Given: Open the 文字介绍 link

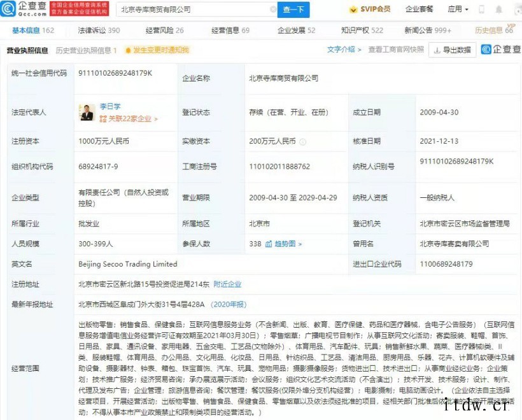Looking at the screenshot, I should click(344, 50).
